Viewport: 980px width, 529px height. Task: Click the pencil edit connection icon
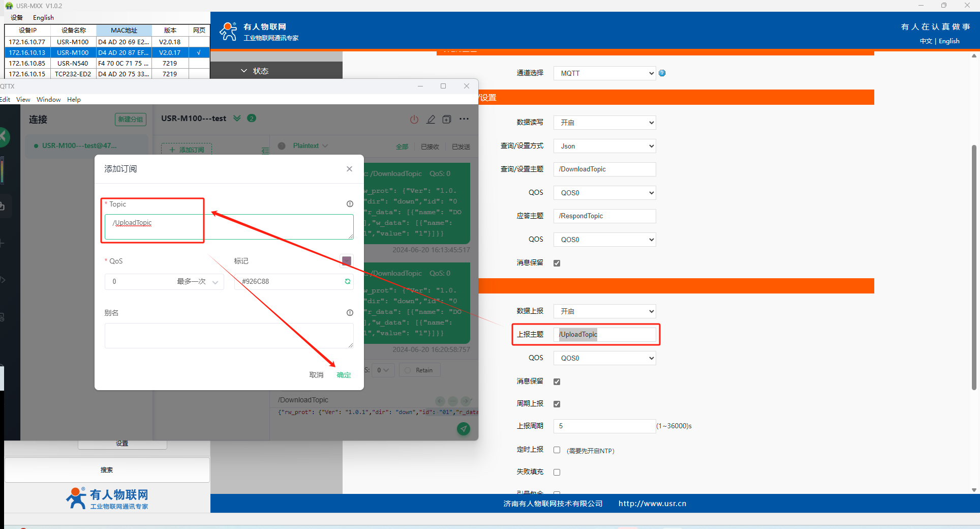point(431,120)
